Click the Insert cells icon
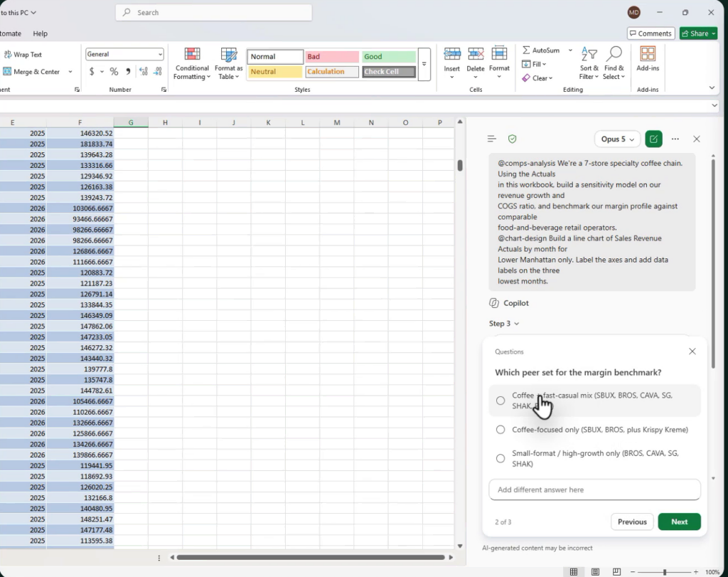The image size is (728, 577). pyautogui.click(x=451, y=54)
